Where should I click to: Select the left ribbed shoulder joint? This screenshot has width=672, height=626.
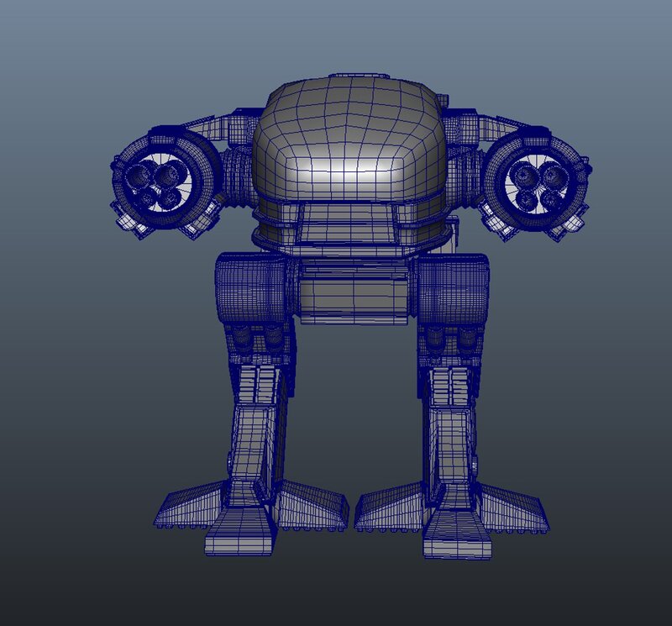click(238, 178)
